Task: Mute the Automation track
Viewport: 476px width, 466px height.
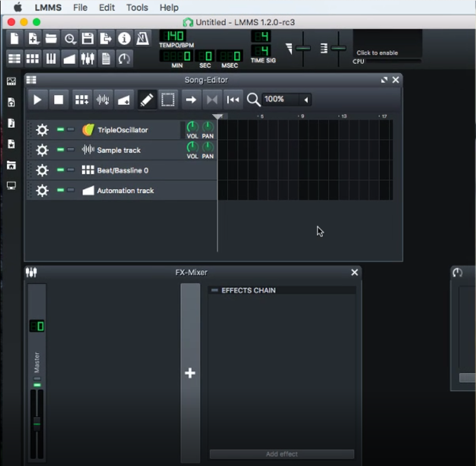Action: click(x=61, y=190)
